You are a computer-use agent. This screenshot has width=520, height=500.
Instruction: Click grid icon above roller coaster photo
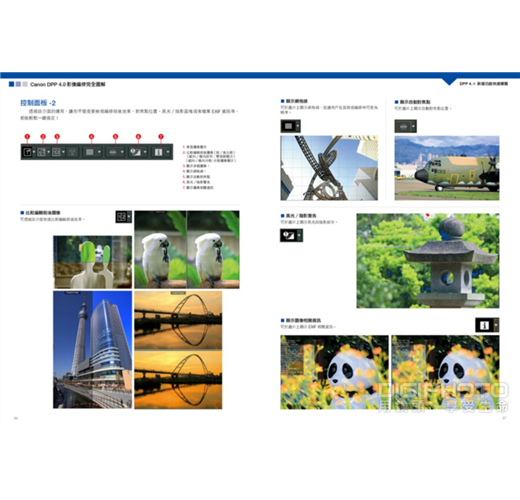289,126
